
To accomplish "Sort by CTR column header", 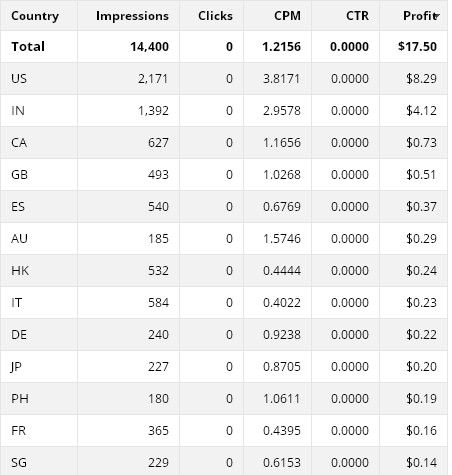I will pos(357,16).
